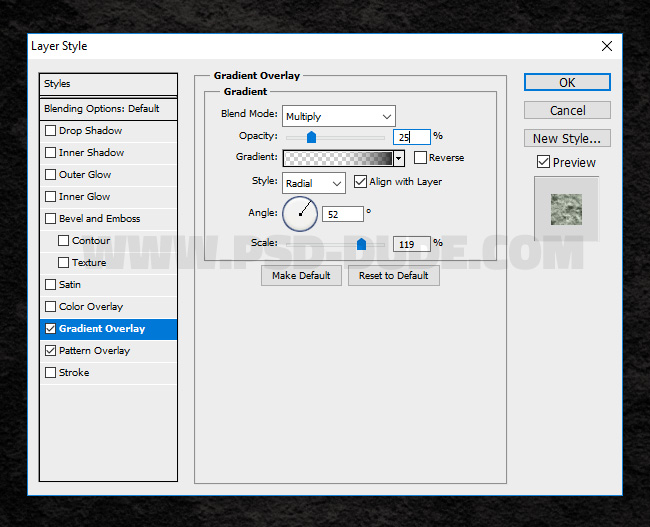The image size is (650, 527).
Task: Click the OK button
Action: coord(567,82)
